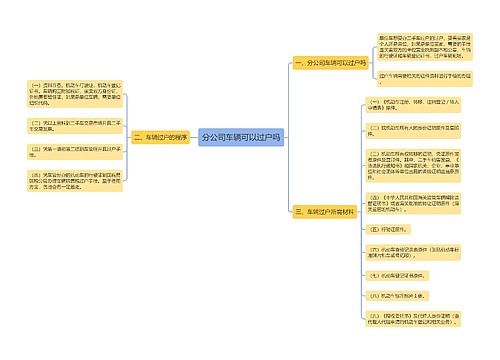Click material (三) 所有权转移证明 node
This screenshot has width=500, height=360.
coord(413,166)
